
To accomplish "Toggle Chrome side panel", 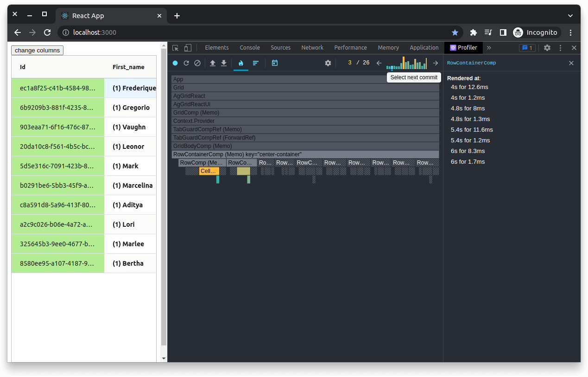I will [503, 32].
